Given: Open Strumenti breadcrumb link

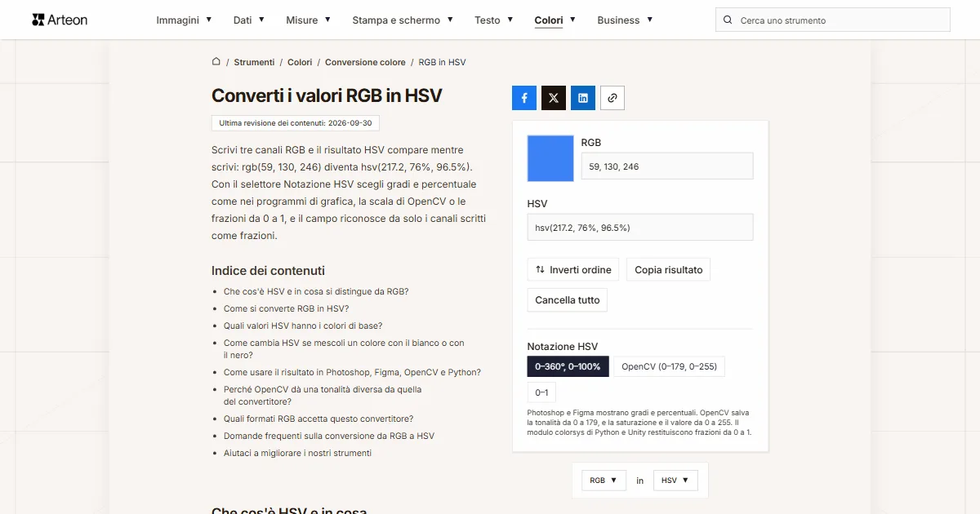Looking at the screenshot, I should pyautogui.click(x=254, y=62).
